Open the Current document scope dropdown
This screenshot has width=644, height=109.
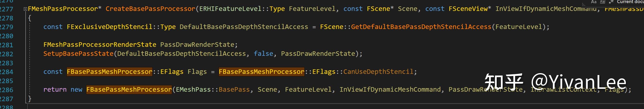coord(630,2)
